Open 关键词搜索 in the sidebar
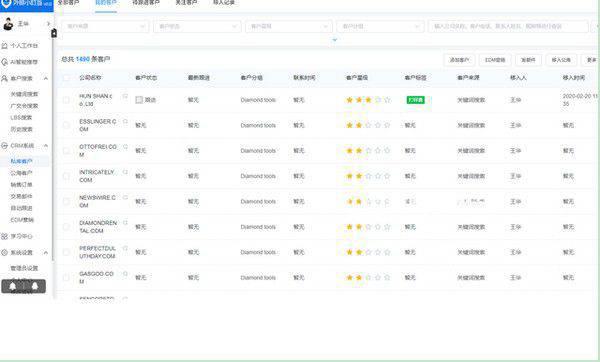This screenshot has height=362, width=600. coord(24,94)
